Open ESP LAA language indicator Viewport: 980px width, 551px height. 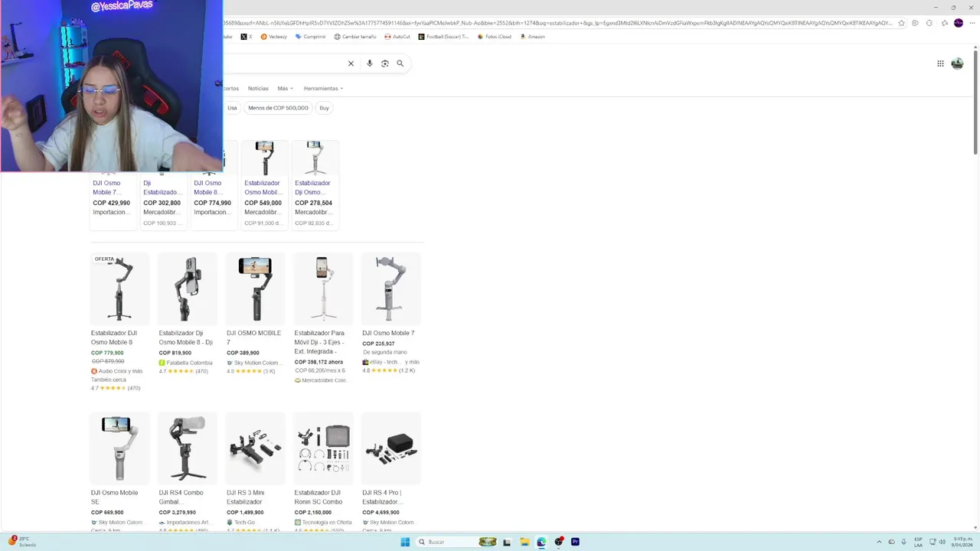[x=918, y=542]
